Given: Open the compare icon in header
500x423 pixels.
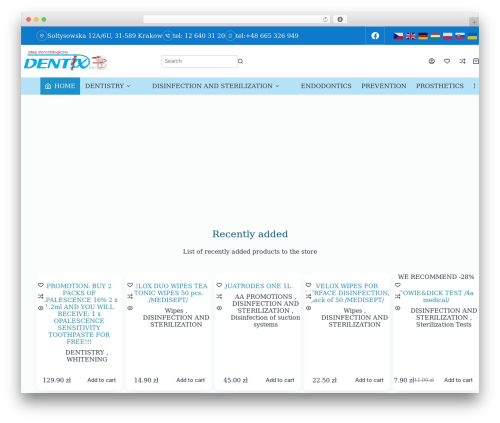Looking at the screenshot, I should coord(462,61).
